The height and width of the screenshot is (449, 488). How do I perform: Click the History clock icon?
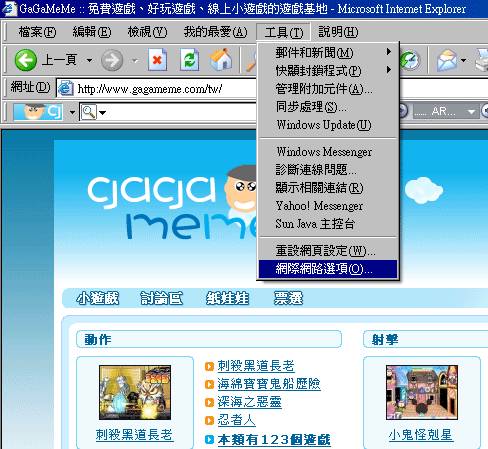[410, 60]
